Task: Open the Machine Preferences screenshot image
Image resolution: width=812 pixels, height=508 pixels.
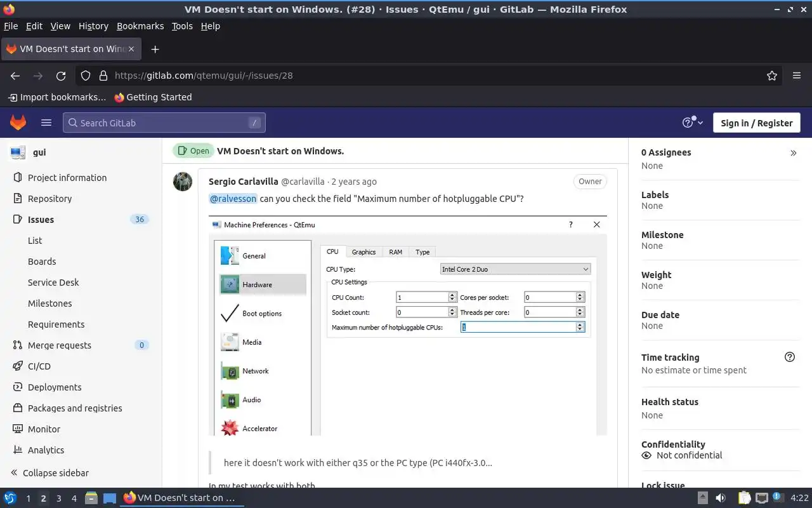Action: (408, 326)
